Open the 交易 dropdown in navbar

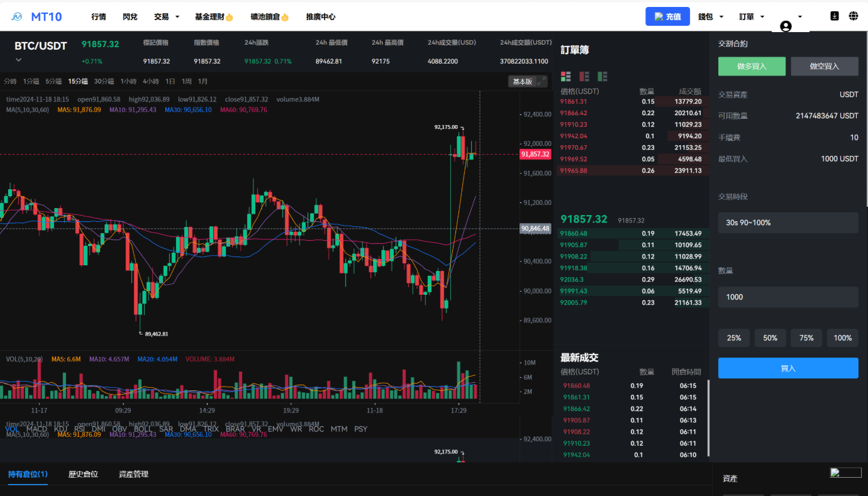(167, 17)
